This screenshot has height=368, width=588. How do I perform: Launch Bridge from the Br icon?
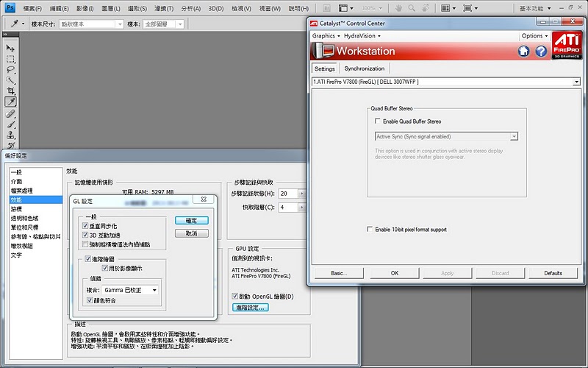coord(326,8)
